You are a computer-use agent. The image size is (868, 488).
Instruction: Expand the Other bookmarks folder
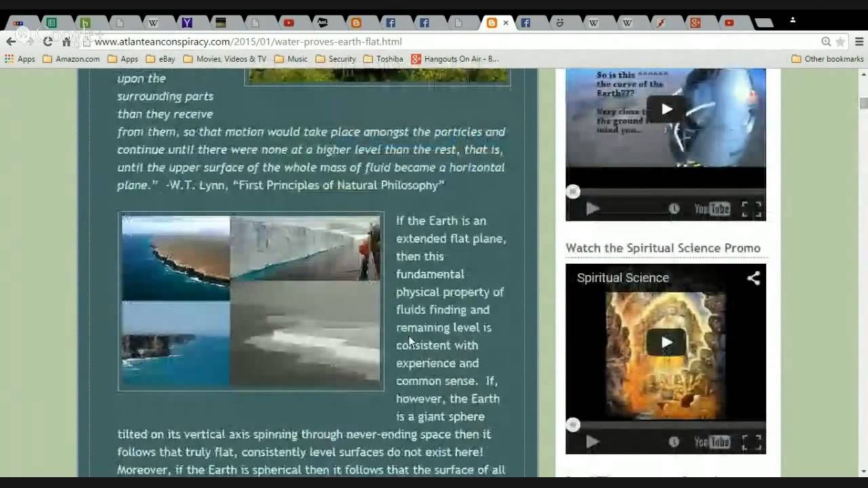[827, 59]
